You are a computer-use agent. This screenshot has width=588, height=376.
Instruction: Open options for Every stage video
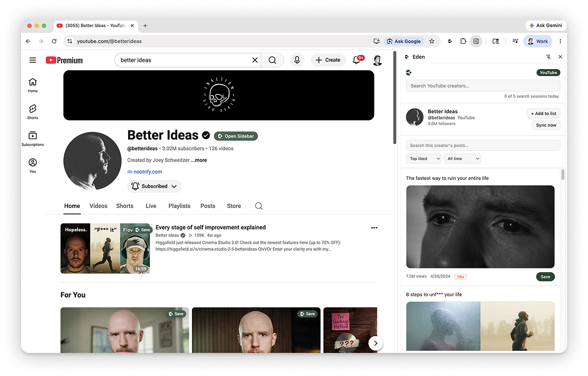coord(374,228)
